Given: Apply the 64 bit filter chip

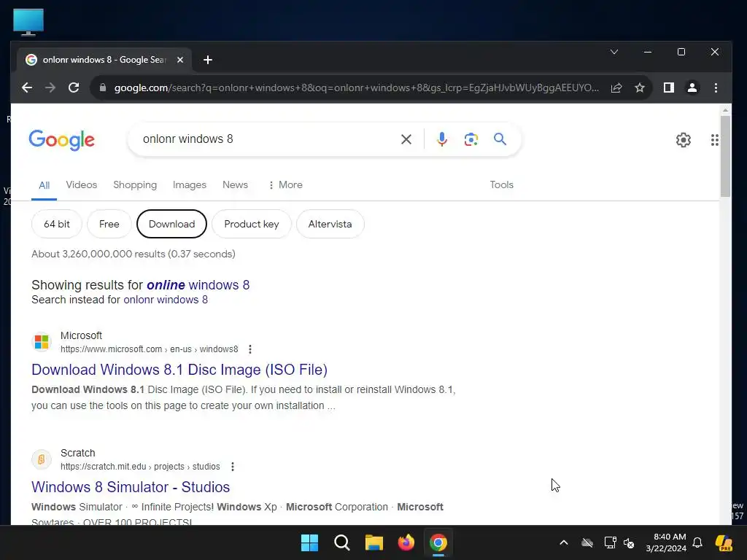Looking at the screenshot, I should pos(57,224).
